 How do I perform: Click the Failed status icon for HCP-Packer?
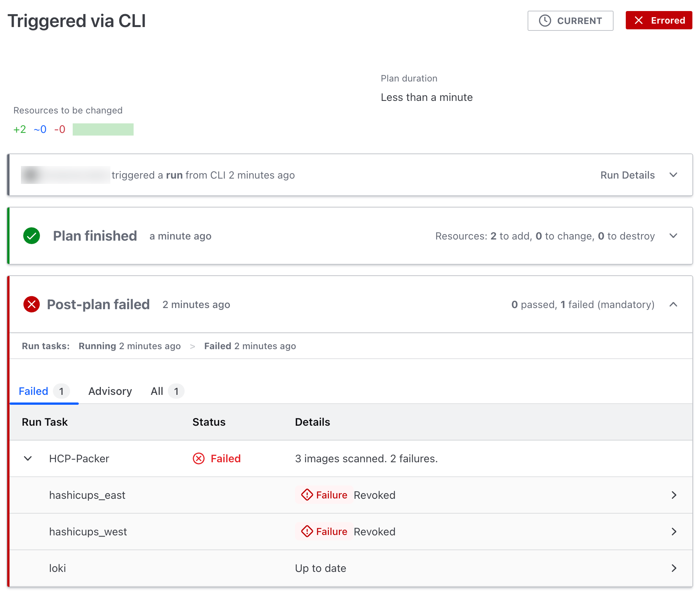pos(198,458)
